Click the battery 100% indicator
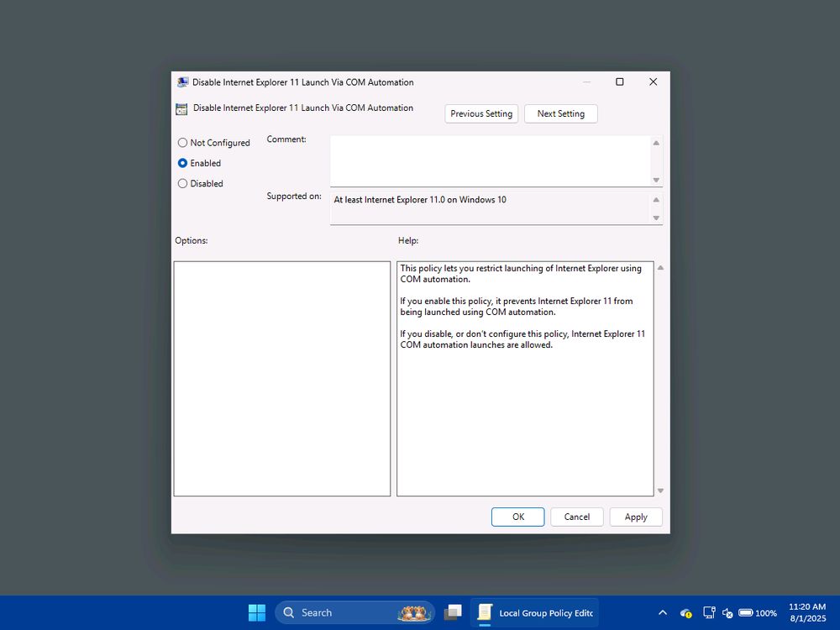 [758, 613]
